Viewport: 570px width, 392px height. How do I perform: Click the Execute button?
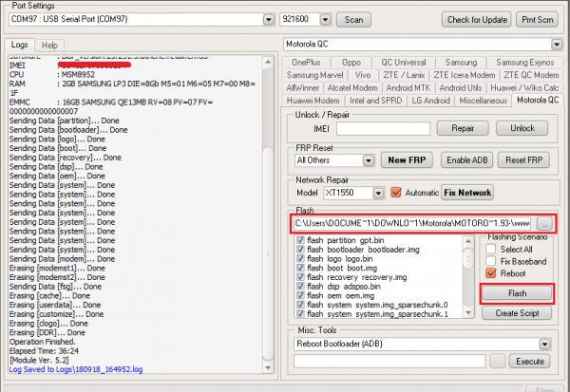pyautogui.click(x=530, y=362)
